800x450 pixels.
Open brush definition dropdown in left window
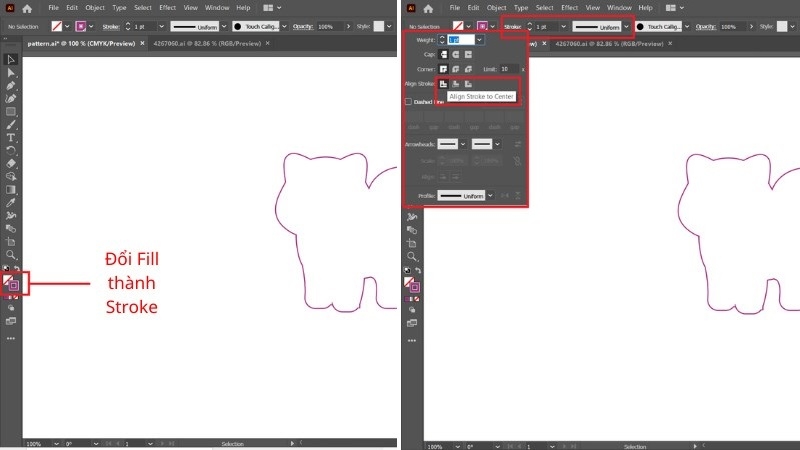click(x=284, y=27)
